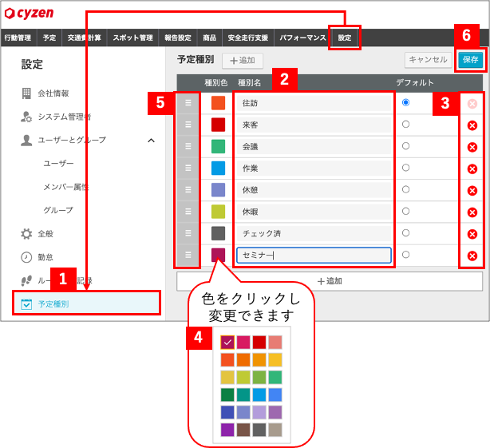Delete the 会議 schedule type

point(472,147)
